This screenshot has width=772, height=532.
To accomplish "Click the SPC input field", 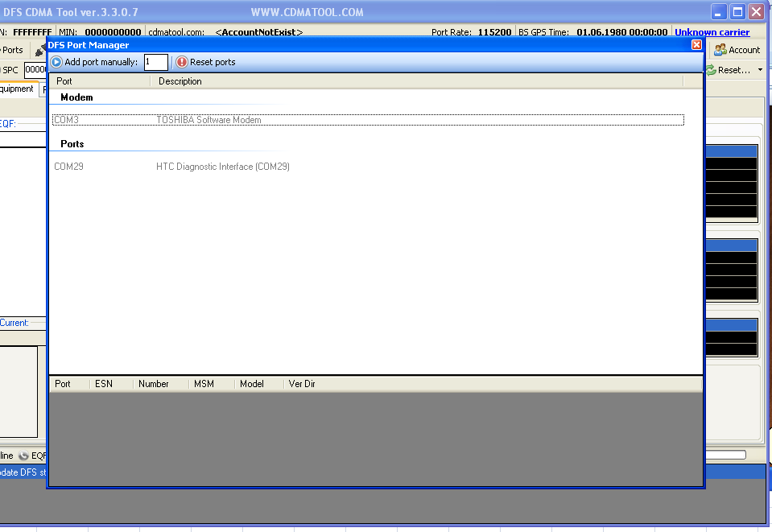I will coord(35,69).
